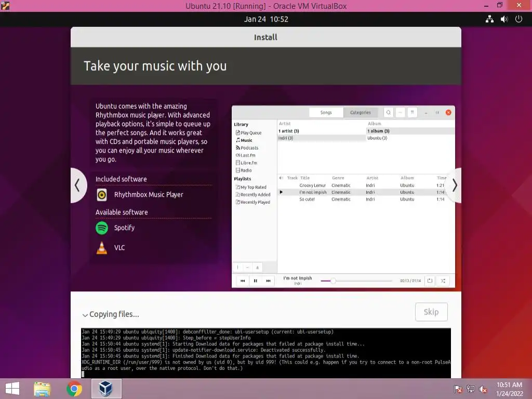Click the Songs tab in Rhythmbox preview
This screenshot has width=532, height=399.
326,112
